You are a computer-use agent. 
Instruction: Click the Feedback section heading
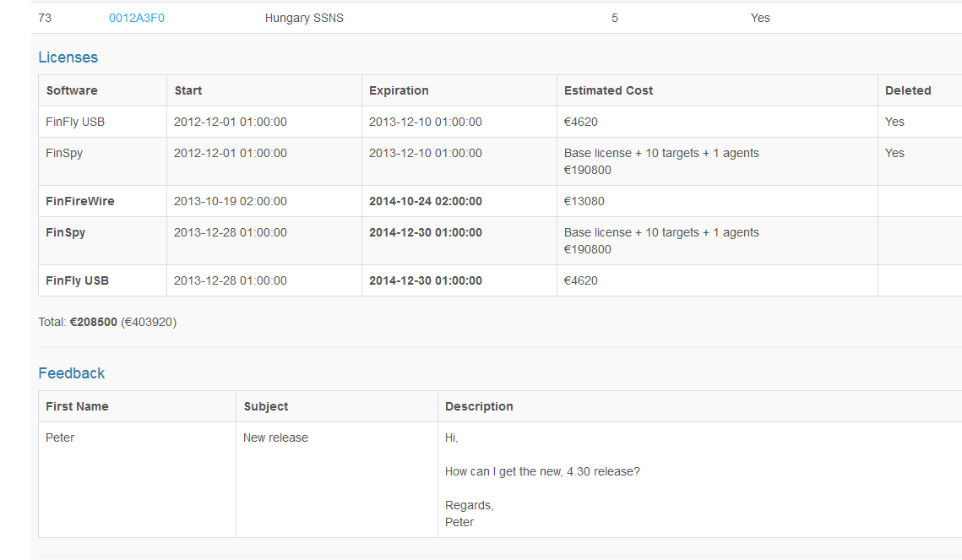(71, 373)
